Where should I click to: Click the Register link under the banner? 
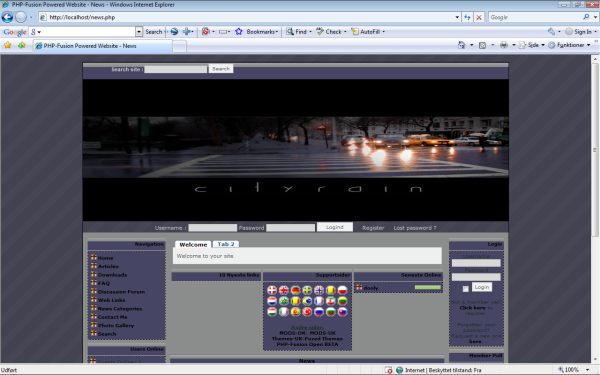pyautogui.click(x=373, y=228)
